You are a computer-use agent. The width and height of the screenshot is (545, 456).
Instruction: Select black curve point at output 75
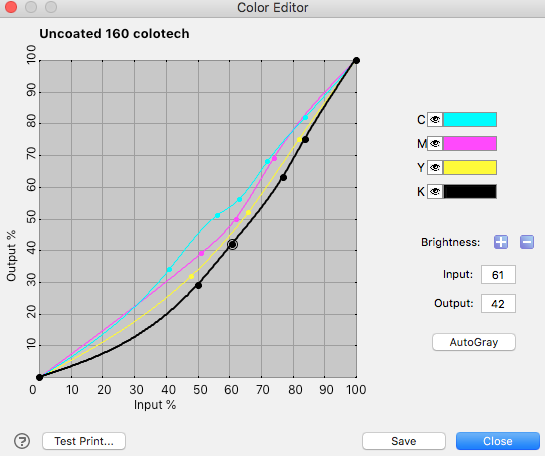pos(306,140)
